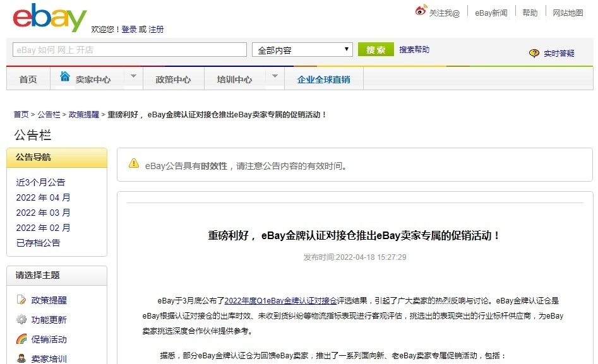Screen dimensions: 598x364
Task: Click the 注册 link
Action: [156, 30]
